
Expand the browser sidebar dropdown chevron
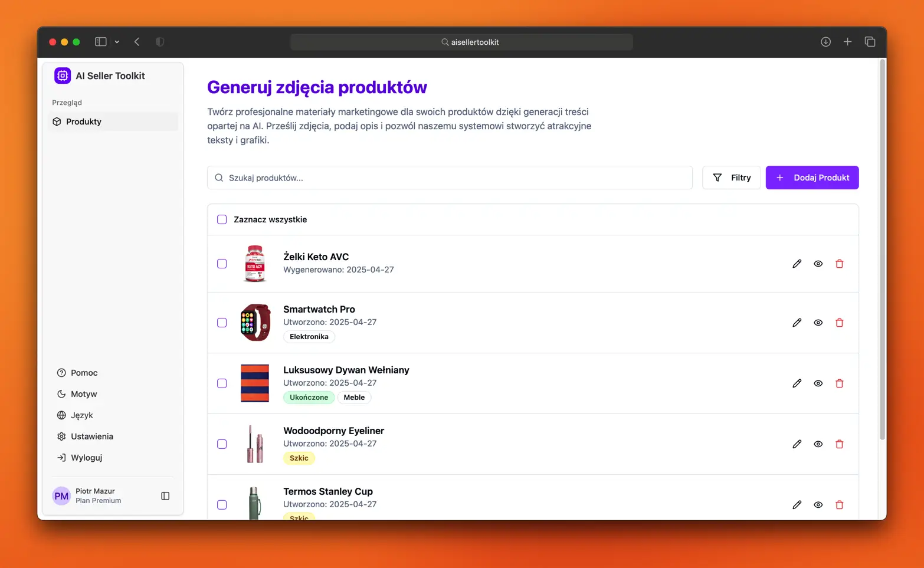tap(117, 42)
